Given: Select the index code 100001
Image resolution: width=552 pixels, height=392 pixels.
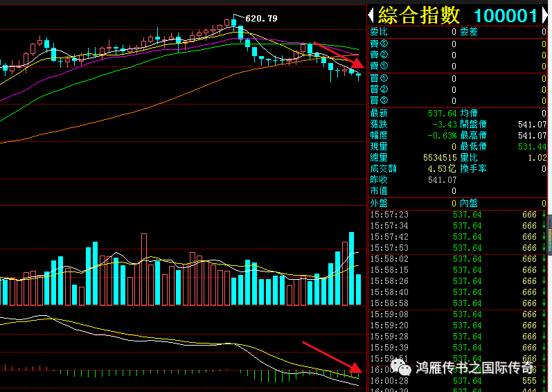Looking at the screenshot, I should 506,16.
